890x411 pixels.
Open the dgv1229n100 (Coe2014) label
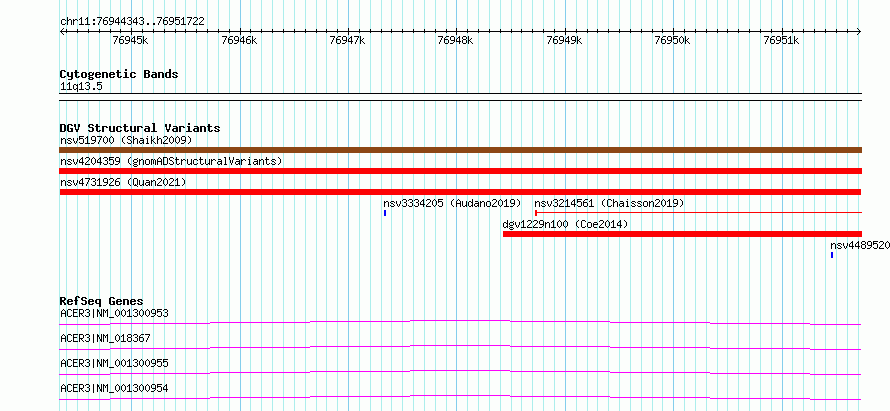pyautogui.click(x=565, y=224)
